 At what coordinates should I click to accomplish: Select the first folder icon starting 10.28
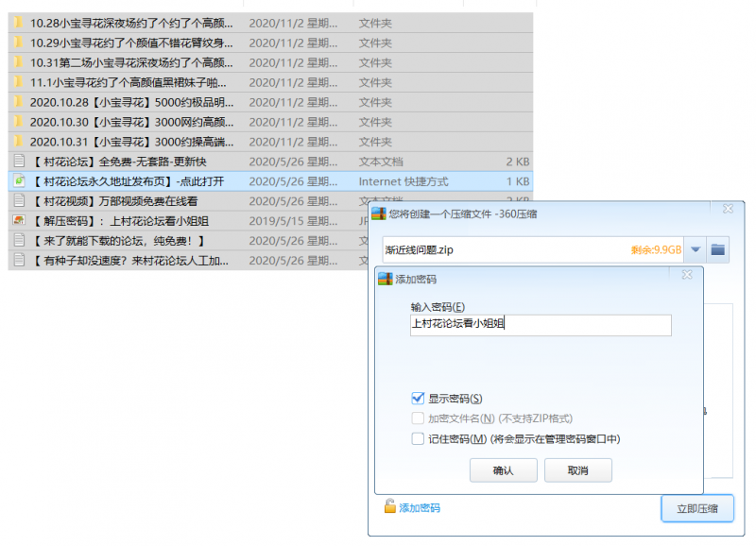[x=18, y=23]
